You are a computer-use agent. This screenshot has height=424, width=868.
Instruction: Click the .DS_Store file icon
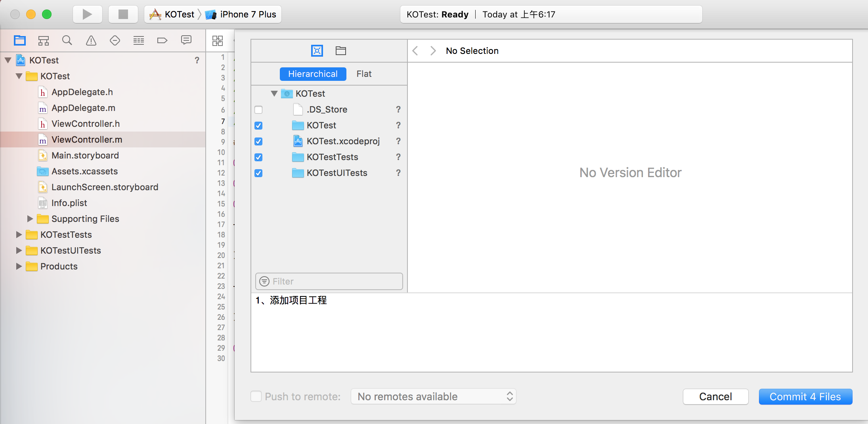(298, 109)
